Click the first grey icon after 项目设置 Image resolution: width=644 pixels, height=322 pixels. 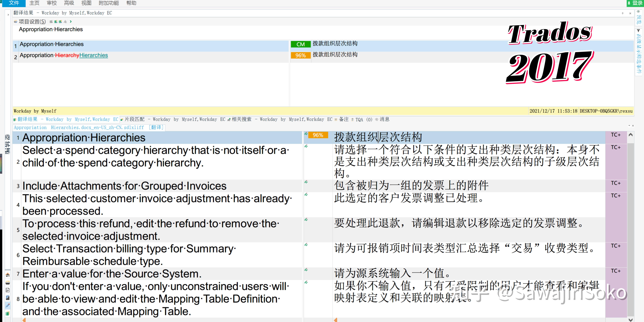coord(51,22)
